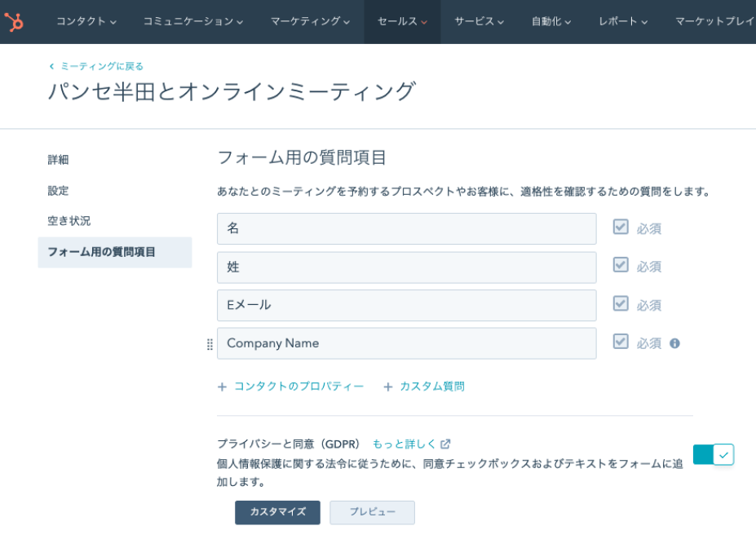Click the HubSpot sprocket logo
Screen dimensions: 756x548
tap(15, 22)
